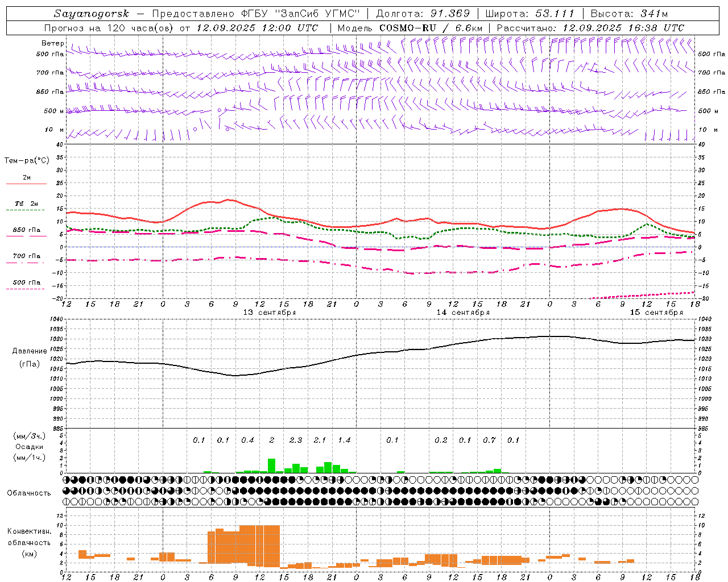The height and width of the screenshot is (582, 728).
Task: Select the "Широта: 53.111" header field
Action: coord(530,14)
